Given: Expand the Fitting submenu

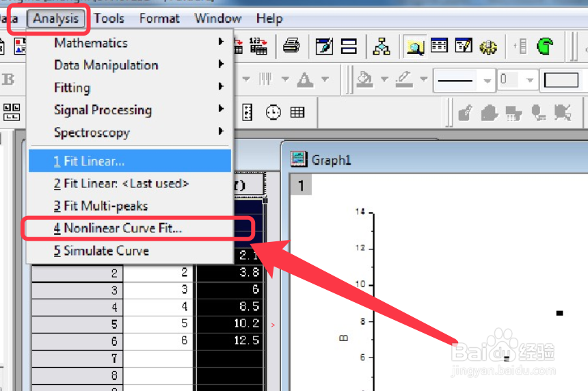Looking at the screenshot, I should (130, 87).
